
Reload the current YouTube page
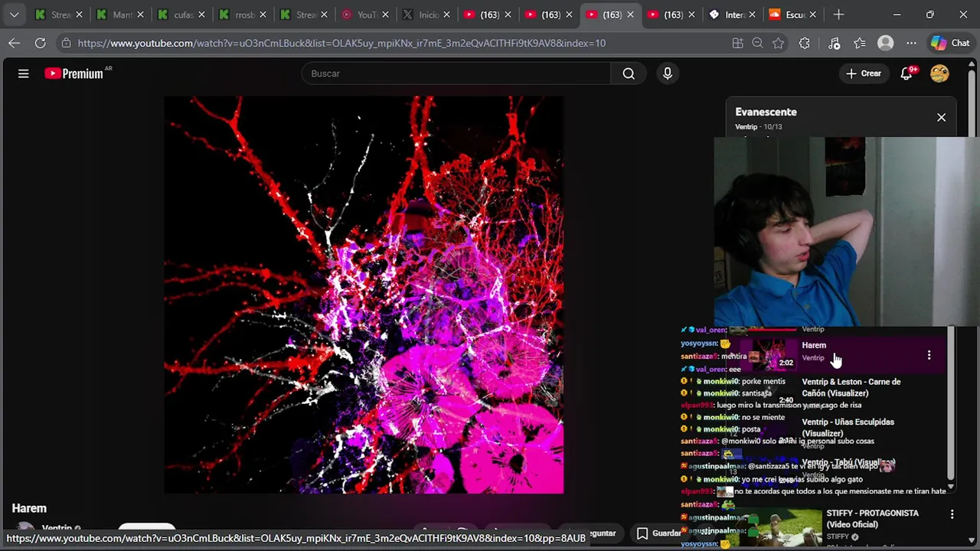[x=40, y=43]
